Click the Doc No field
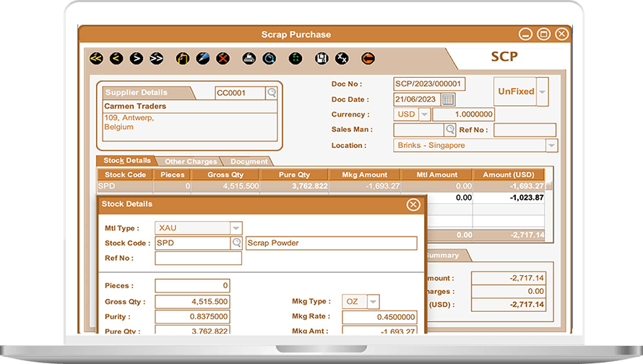 tap(429, 84)
